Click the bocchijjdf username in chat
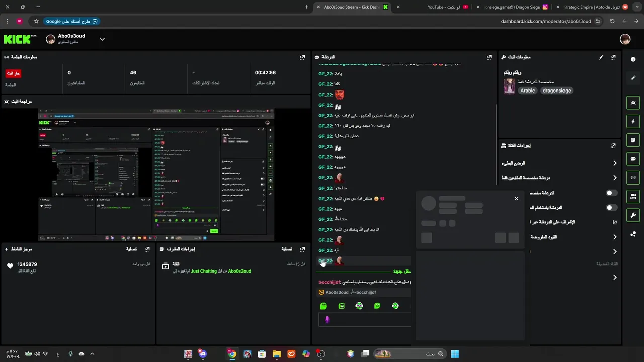Image resolution: width=644 pixels, height=362 pixels. 330,282
